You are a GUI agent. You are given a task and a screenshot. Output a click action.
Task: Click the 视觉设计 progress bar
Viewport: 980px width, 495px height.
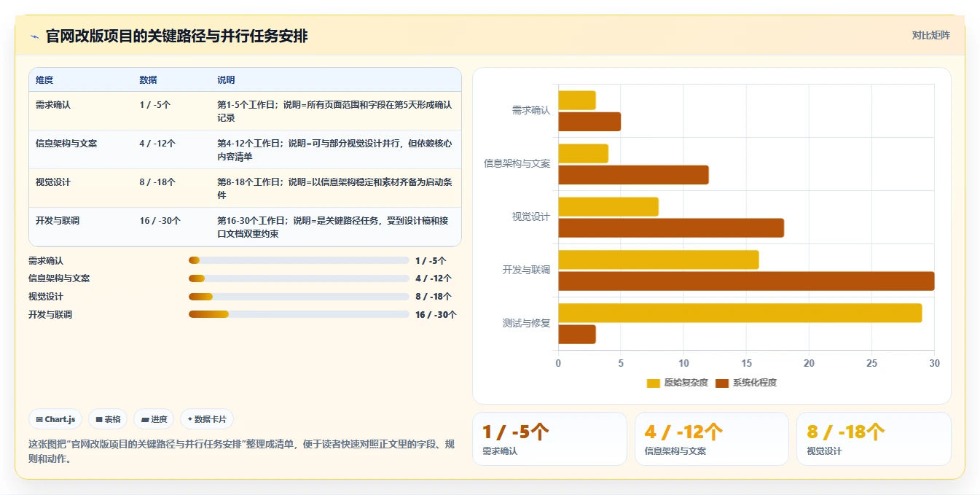pos(299,297)
